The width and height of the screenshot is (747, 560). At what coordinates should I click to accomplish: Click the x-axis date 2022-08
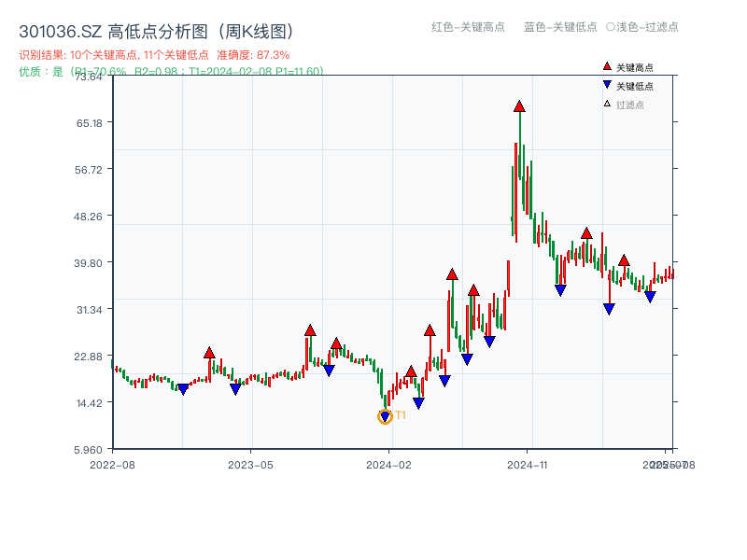click(112, 465)
